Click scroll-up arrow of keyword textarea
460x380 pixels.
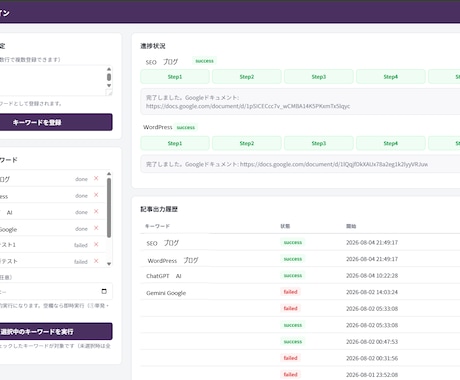pos(109,69)
